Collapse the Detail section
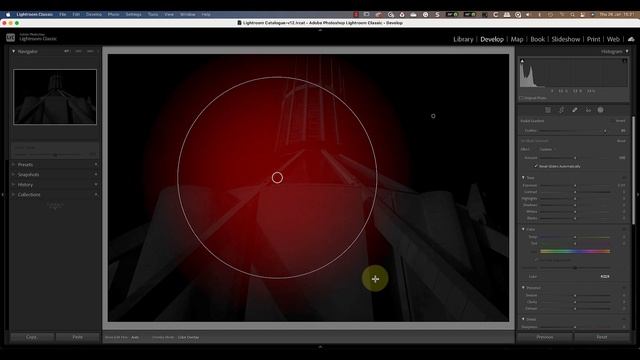The width and height of the screenshot is (640, 360). tap(523, 319)
